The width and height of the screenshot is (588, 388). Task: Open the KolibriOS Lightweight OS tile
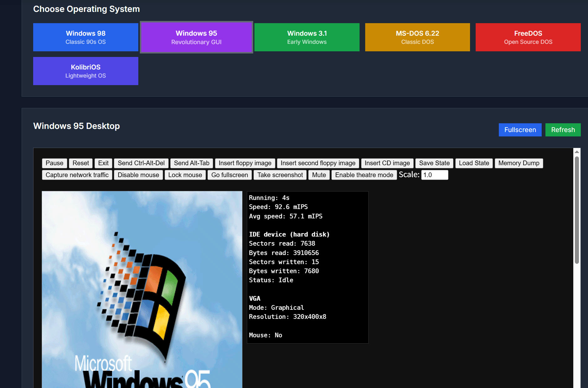pyautogui.click(x=86, y=71)
